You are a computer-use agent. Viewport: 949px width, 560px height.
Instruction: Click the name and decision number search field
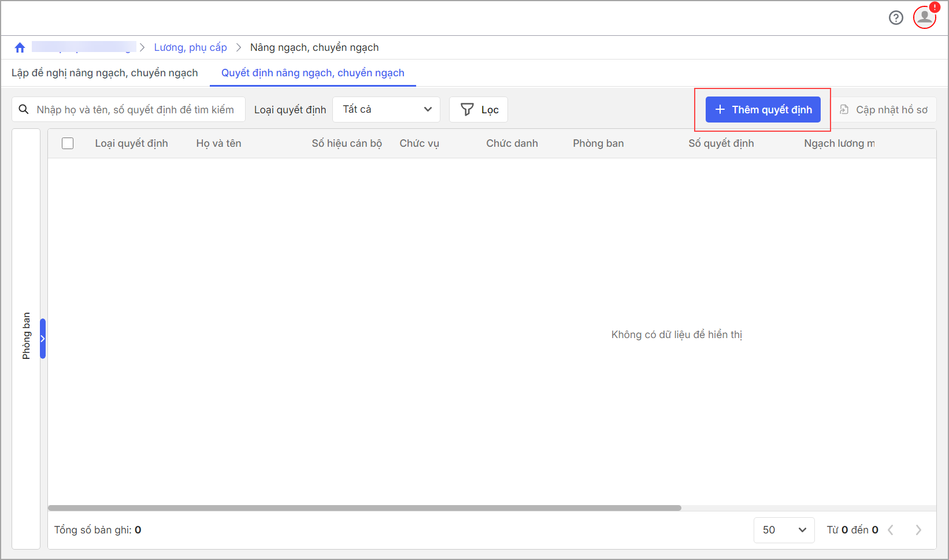point(135,109)
